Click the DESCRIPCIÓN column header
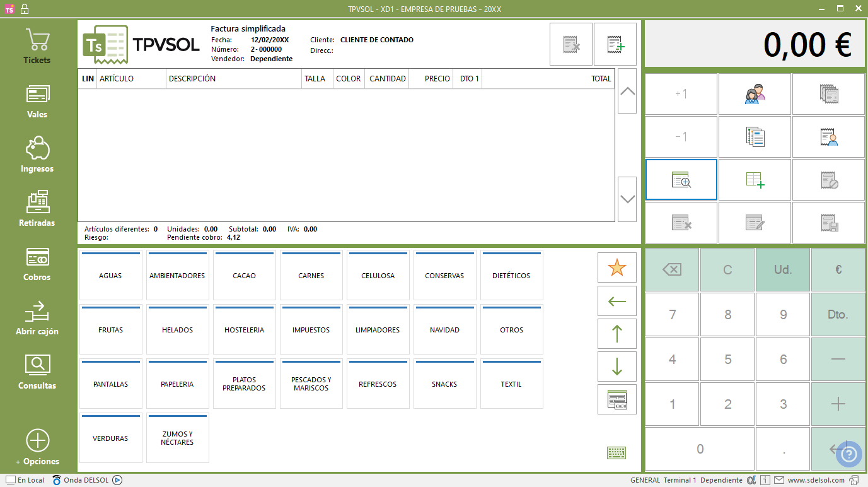The image size is (868, 487). [x=234, y=79]
